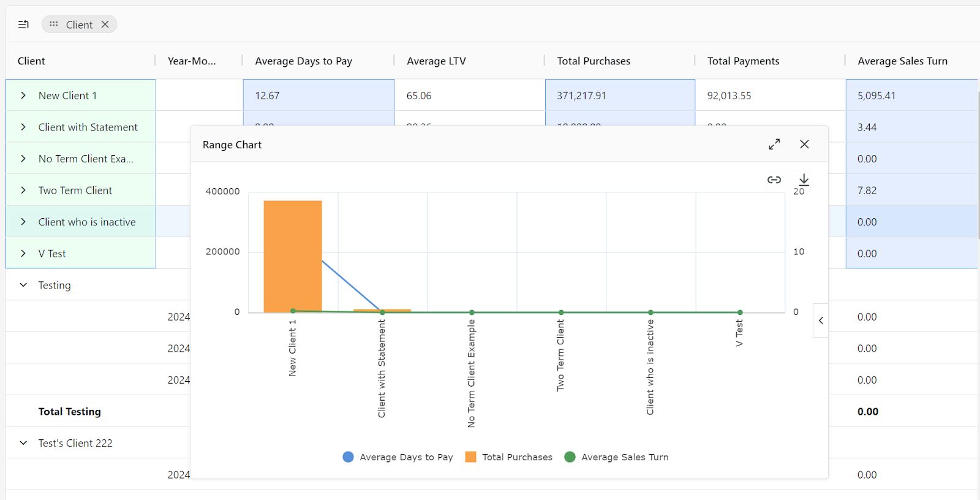Toggle Average Days to Pay legend series

point(398,457)
